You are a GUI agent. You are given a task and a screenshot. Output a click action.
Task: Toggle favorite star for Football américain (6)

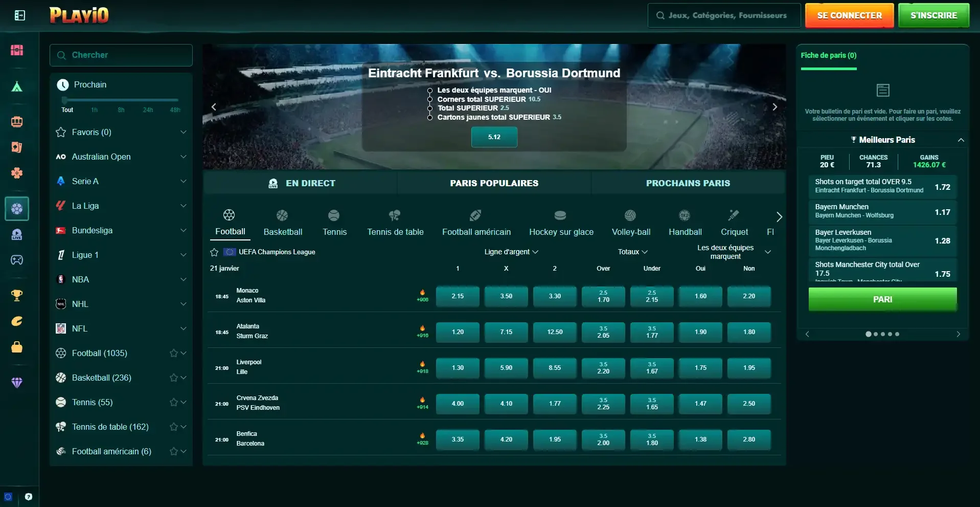pyautogui.click(x=173, y=451)
